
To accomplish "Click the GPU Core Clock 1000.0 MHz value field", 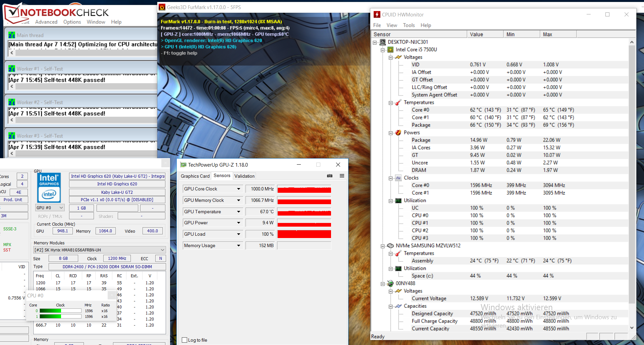I will tap(260, 189).
